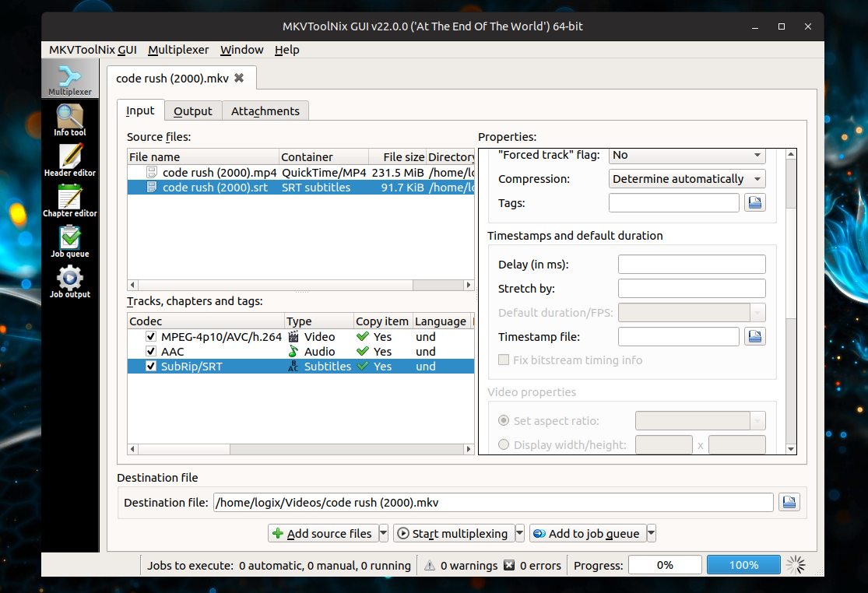
Task: Uncheck the SubRip/SRT track checkbox
Action: (x=150, y=367)
